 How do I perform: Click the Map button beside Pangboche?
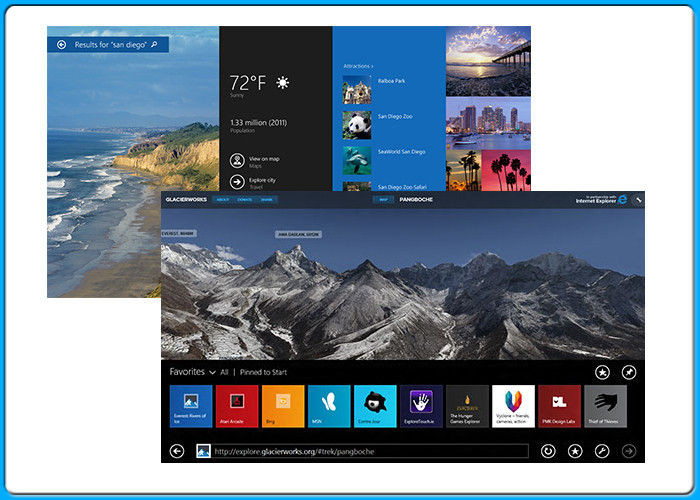383,200
